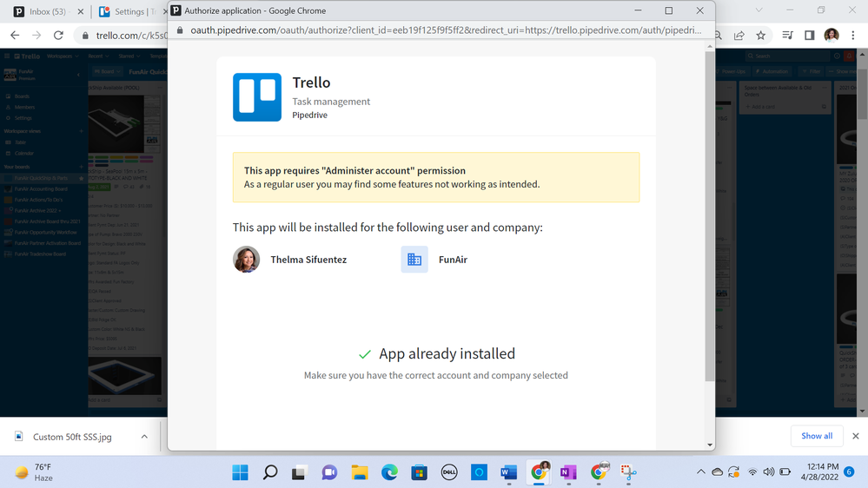The width and height of the screenshot is (868, 488).
Task: Collapse the Trello workspace sidebar
Action: (78, 75)
